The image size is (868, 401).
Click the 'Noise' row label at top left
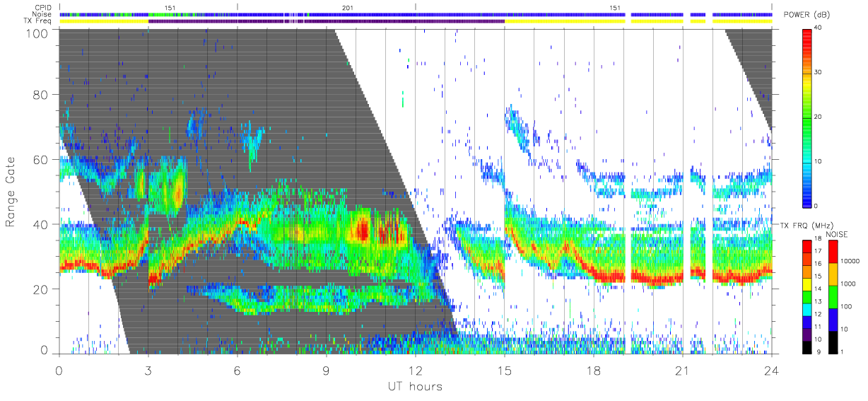[x=42, y=14]
